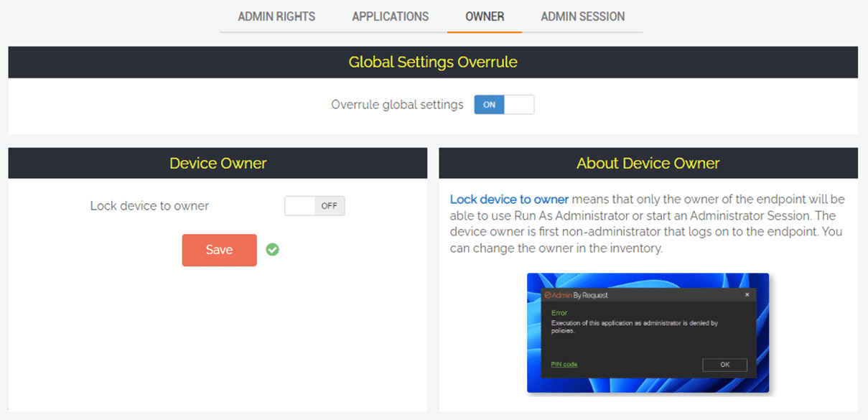The image size is (868, 420).
Task: Select the Owner tab
Action: (x=485, y=17)
